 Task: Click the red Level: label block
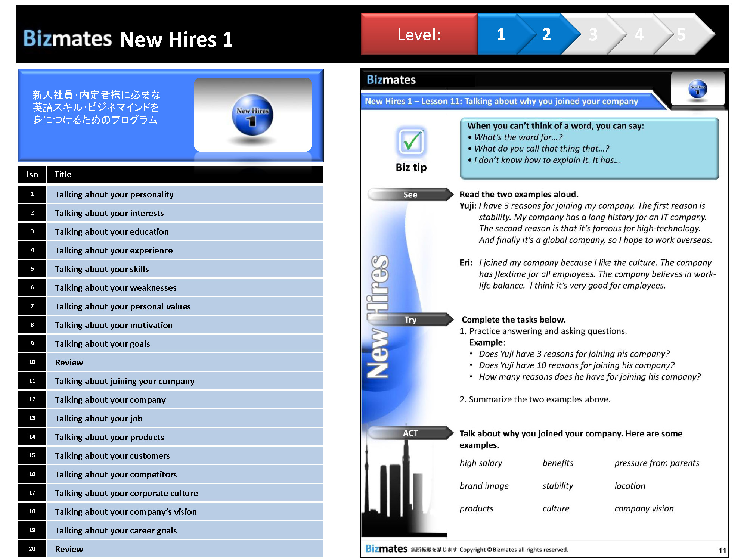coord(419,35)
